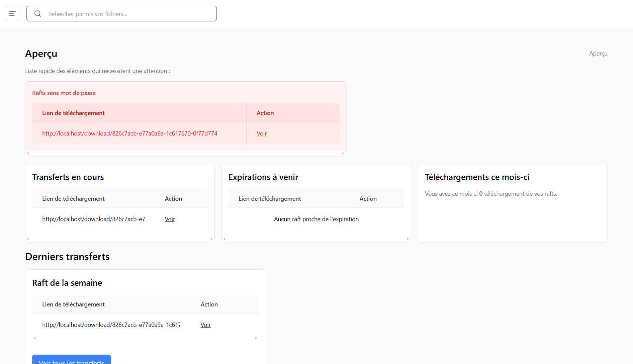Viewport: 633px width, 364px height.
Task: Open Voir link in Transferts en cours
Action: pos(170,219)
